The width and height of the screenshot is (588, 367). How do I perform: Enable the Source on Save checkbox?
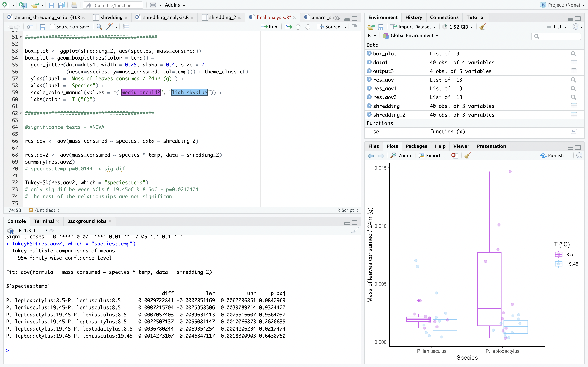pos(52,27)
